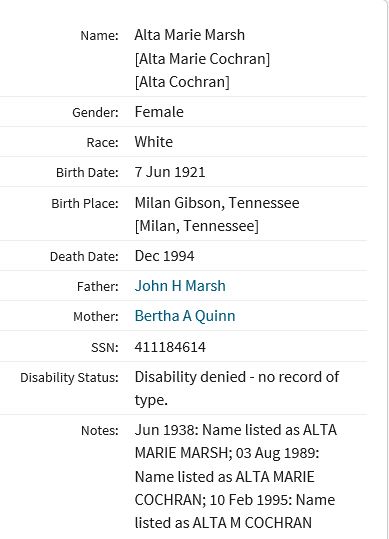Click the birth date 7 Jun 1921
The width and height of the screenshot is (389, 539).
pyautogui.click(x=170, y=172)
